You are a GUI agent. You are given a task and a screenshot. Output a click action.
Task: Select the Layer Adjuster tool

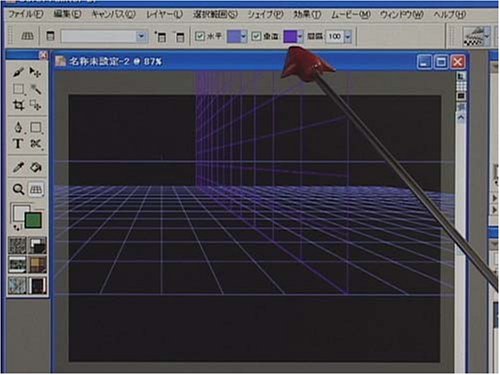coord(35,72)
